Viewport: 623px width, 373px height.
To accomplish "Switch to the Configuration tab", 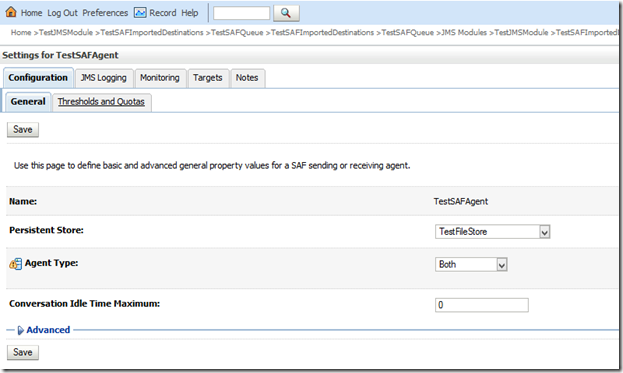I will [38, 78].
